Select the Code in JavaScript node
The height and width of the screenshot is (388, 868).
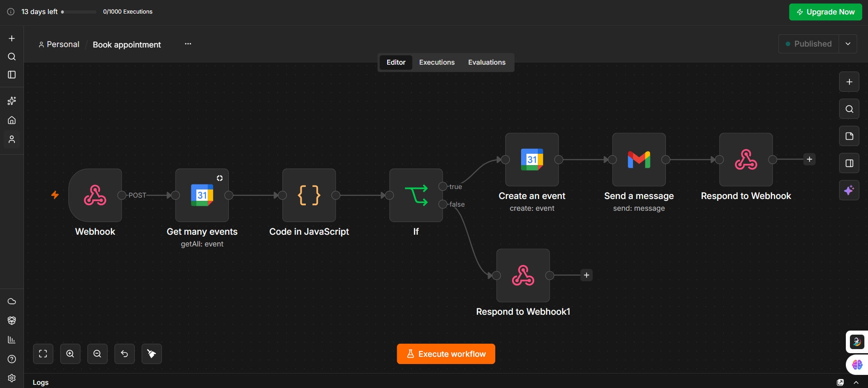[x=309, y=195]
